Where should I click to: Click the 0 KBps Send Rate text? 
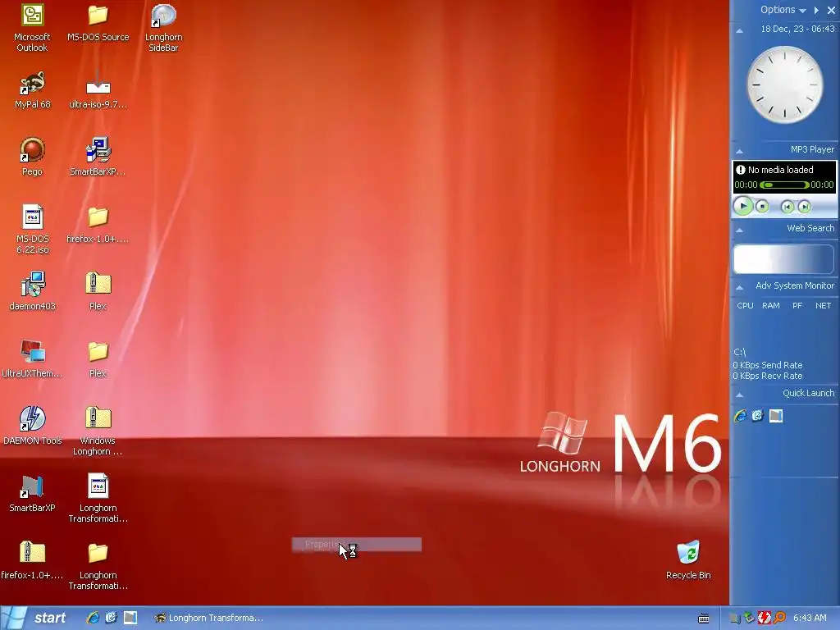tap(768, 365)
